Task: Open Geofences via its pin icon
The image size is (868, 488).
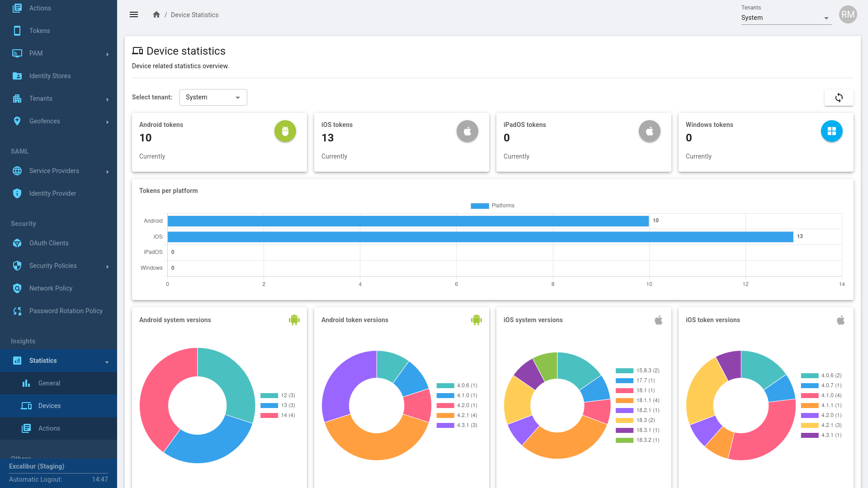Action: coord(17,121)
